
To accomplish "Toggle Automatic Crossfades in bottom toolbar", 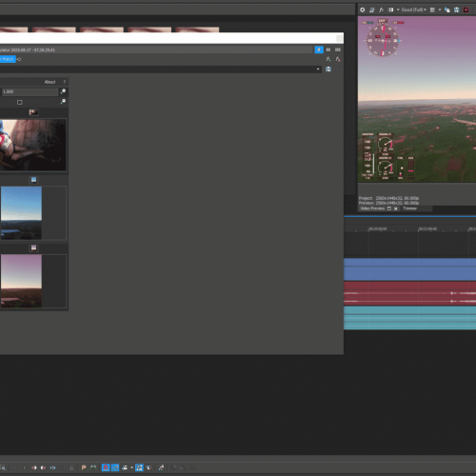I will tap(115, 467).
